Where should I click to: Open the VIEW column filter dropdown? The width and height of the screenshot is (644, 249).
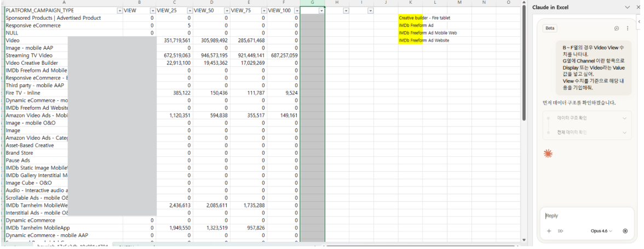[x=153, y=11]
